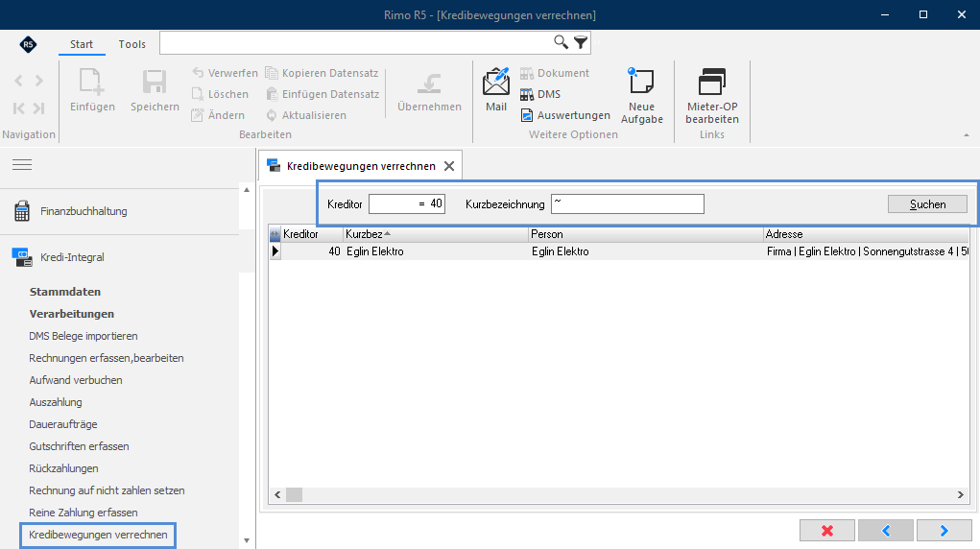Click Dokument in Weitere Optionen
The image size is (980, 549).
click(x=555, y=73)
